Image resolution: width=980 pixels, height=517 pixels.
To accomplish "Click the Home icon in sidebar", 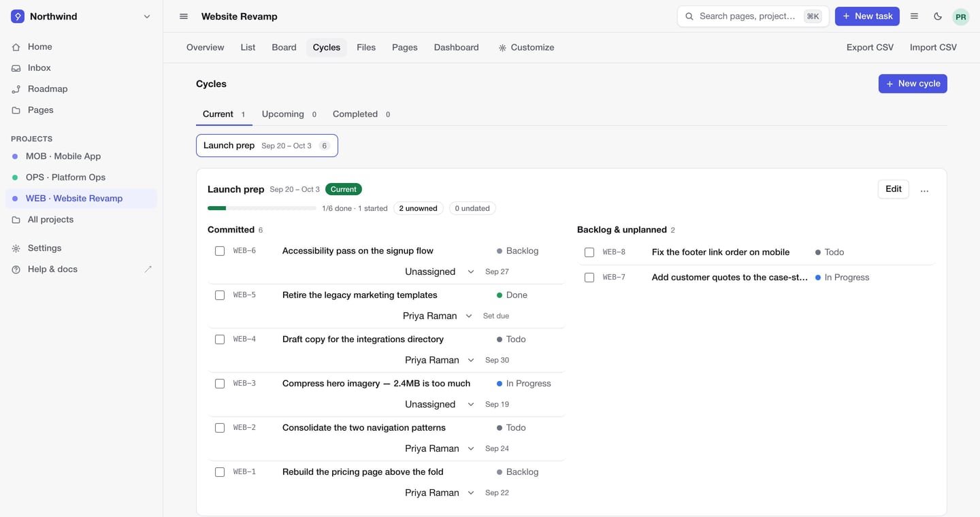I will click(16, 47).
